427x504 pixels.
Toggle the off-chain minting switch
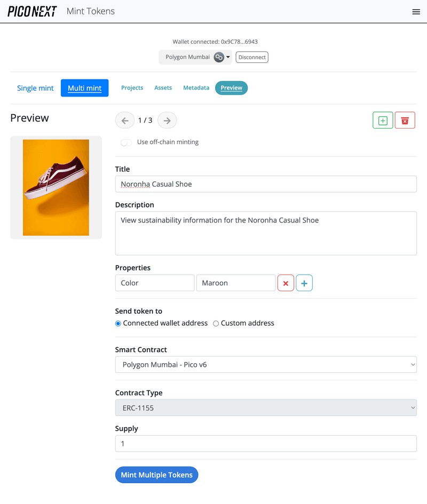point(126,142)
